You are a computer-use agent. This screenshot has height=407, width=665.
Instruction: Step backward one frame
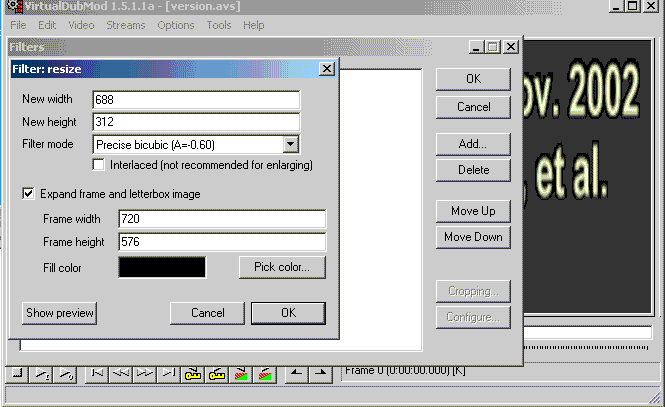(x=121, y=374)
